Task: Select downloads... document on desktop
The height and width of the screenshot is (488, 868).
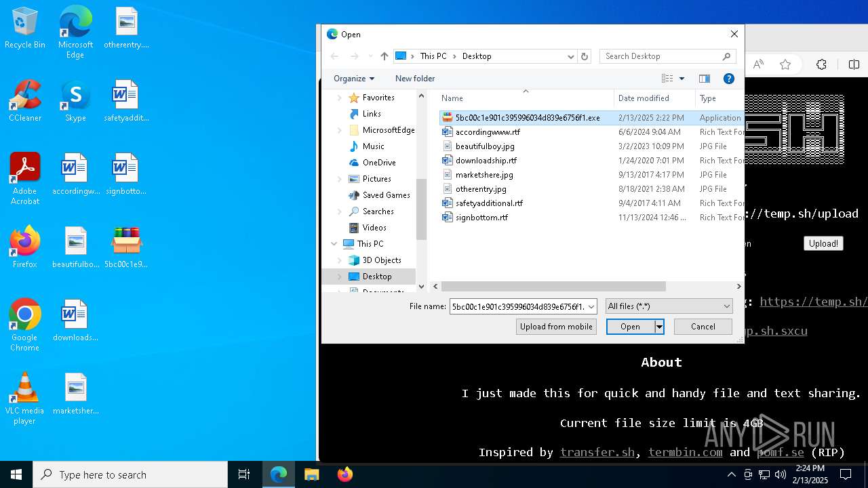Action: click(75, 321)
